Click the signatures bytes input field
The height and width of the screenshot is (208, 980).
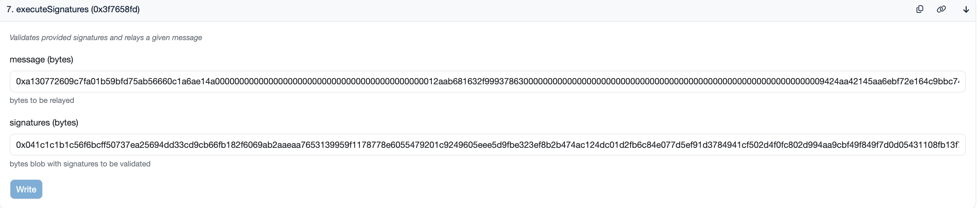(x=487, y=145)
